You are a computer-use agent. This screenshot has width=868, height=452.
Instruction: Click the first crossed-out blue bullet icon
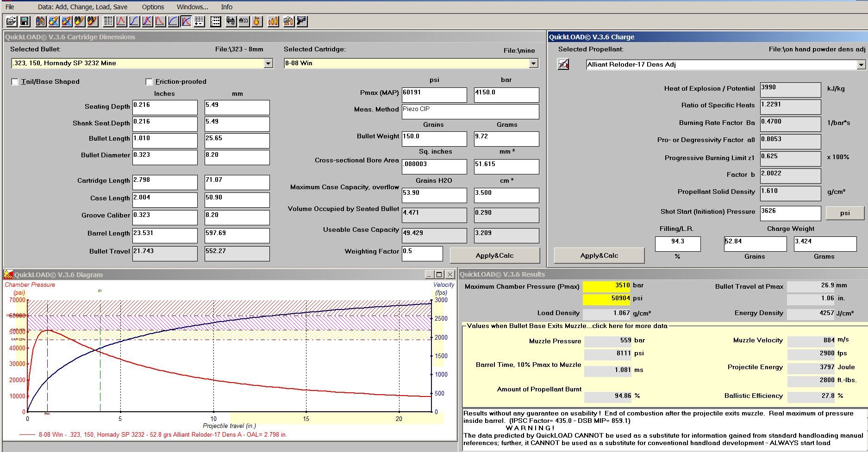tap(54, 21)
